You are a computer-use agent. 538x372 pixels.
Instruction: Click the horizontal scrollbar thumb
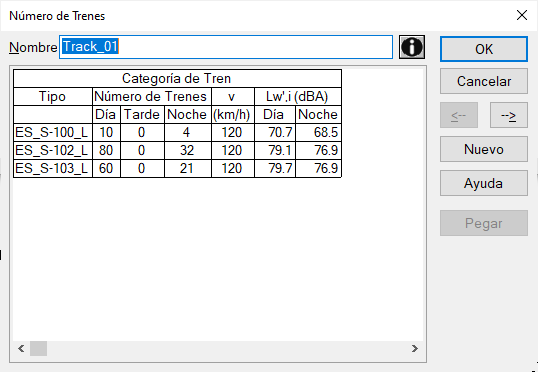pyautogui.click(x=38, y=349)
